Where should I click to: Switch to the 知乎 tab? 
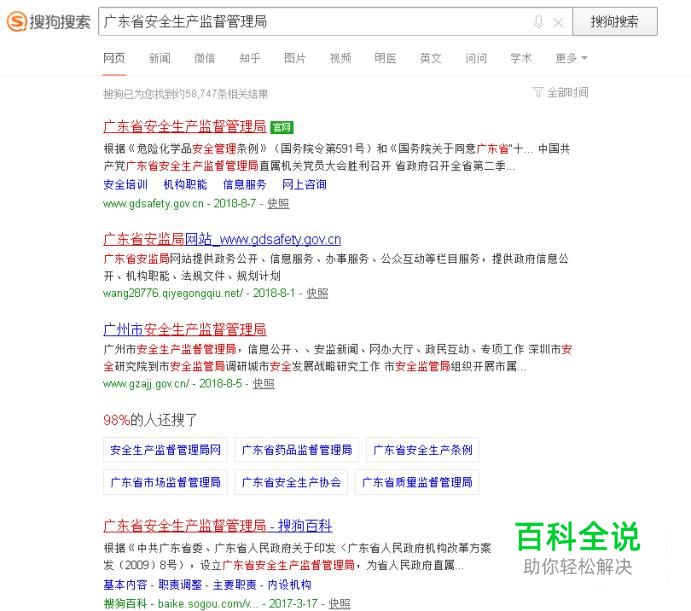250,58
